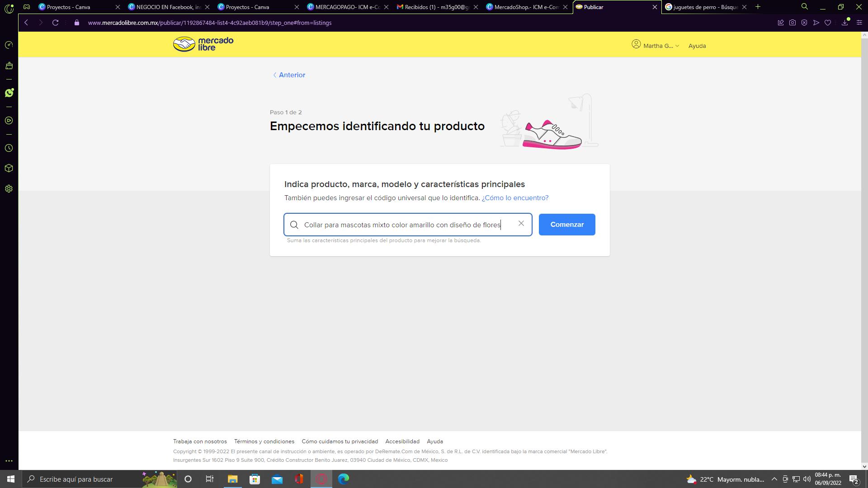This screenshot has height=488, width=868.
Task: Open the sidebar history clock icon
Action: pos(9,148)
